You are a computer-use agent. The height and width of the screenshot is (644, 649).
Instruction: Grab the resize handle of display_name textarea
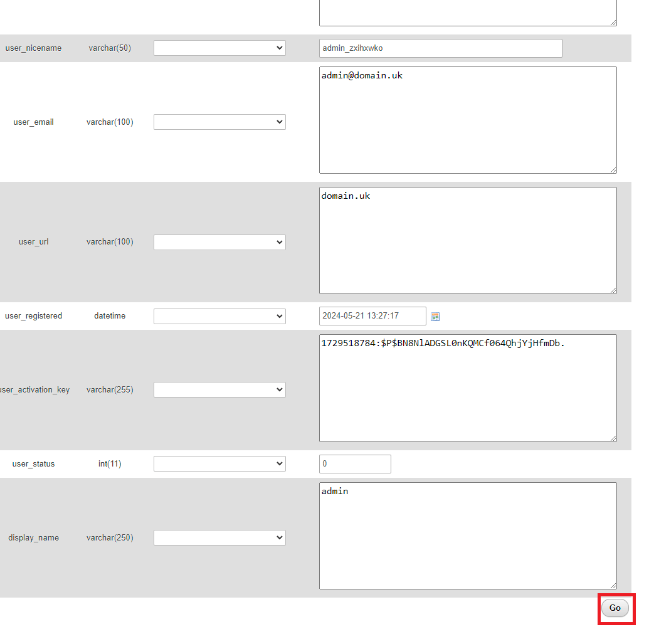613,586
